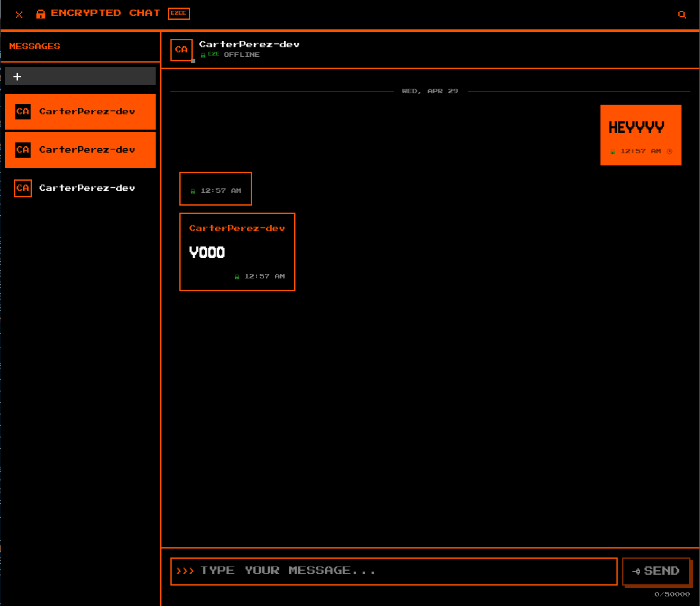This screenshot has height=606, width=700.
Task: Click the lock icon on HEYYYY message timestamp
Action: (x=613, y=152)
